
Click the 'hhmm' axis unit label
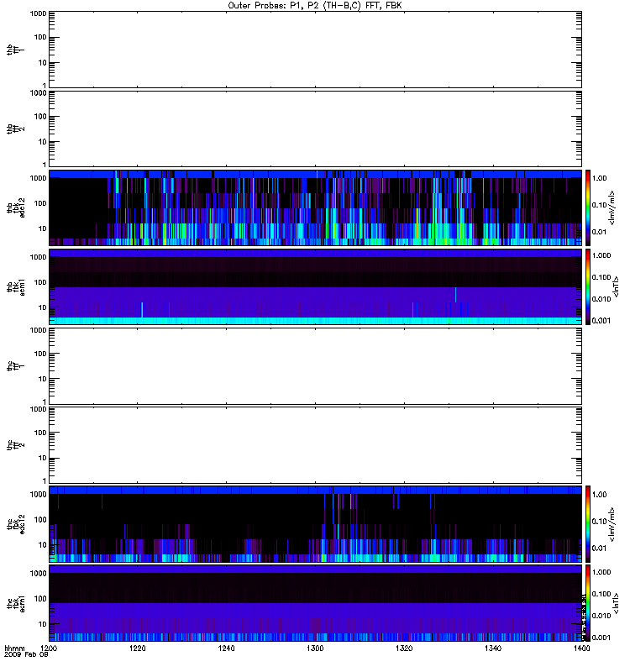tap(14, 648)
